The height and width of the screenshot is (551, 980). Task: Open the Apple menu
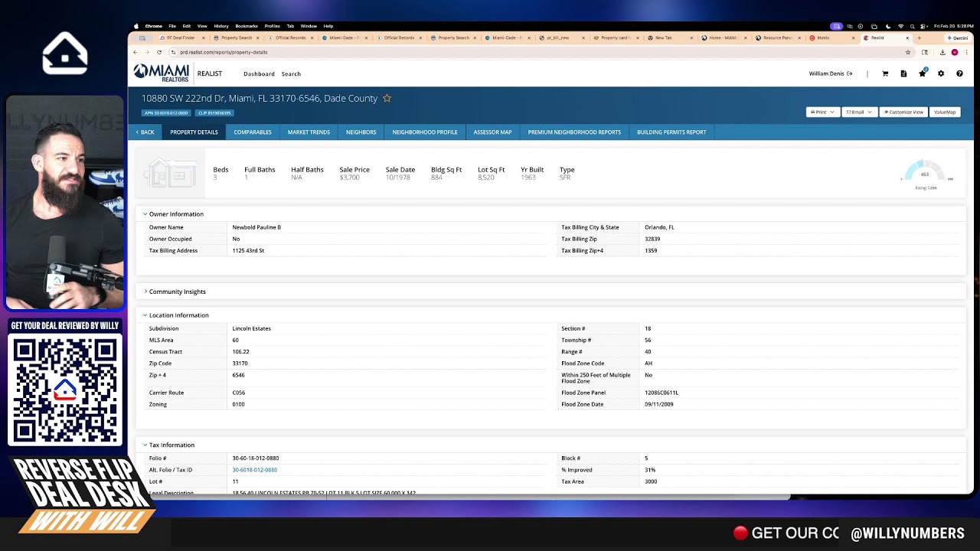(136, 26)
